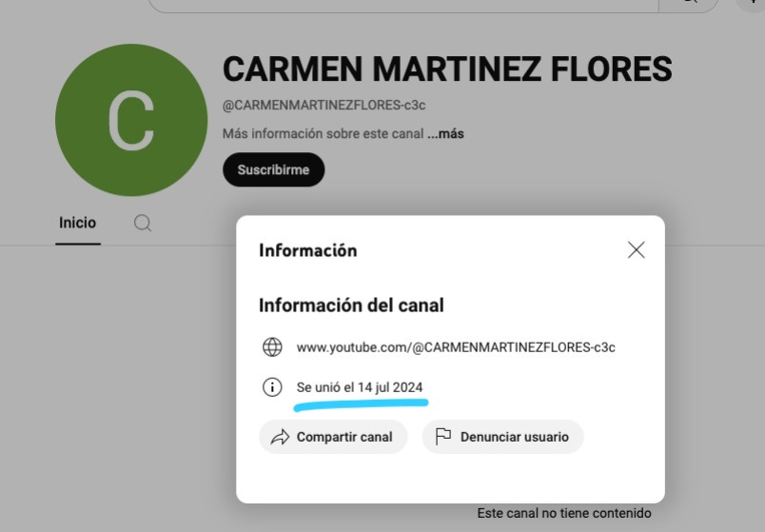Screen dimensions: 765x532
Task: Click the flag icon in Denunciar usuario
Action: click(x=442, y=437)
